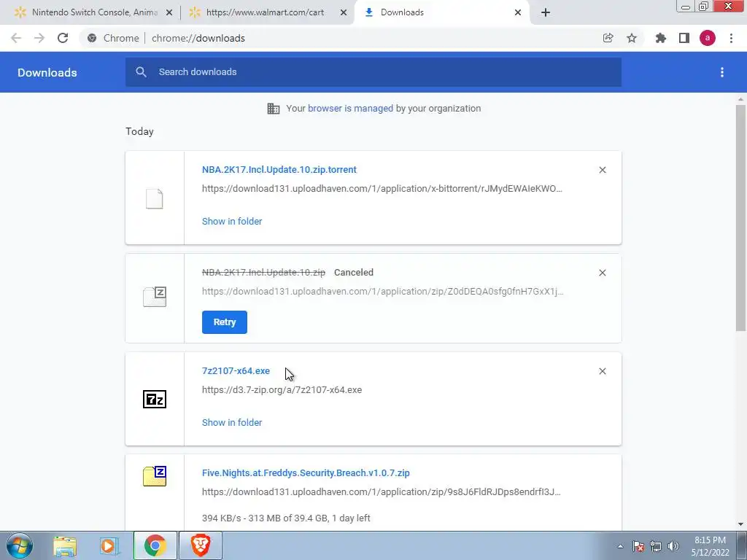Click the 'Today' date heading

coord(139,131)
